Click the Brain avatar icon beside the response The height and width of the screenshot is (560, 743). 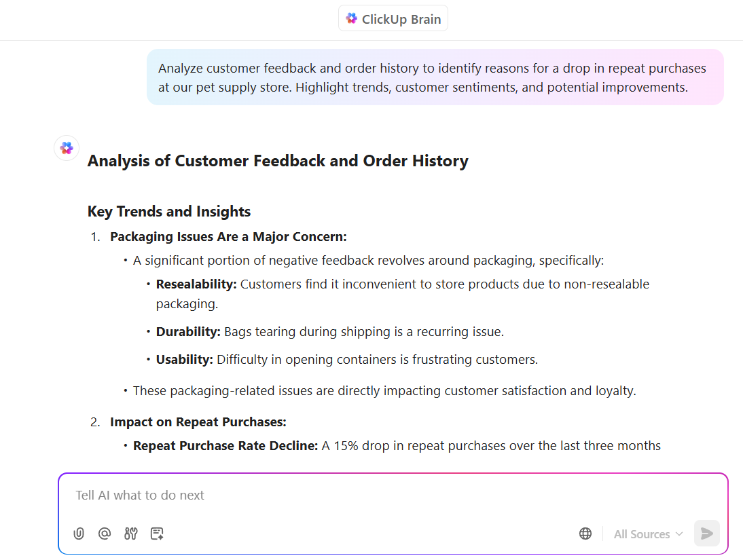click(67, 148)
